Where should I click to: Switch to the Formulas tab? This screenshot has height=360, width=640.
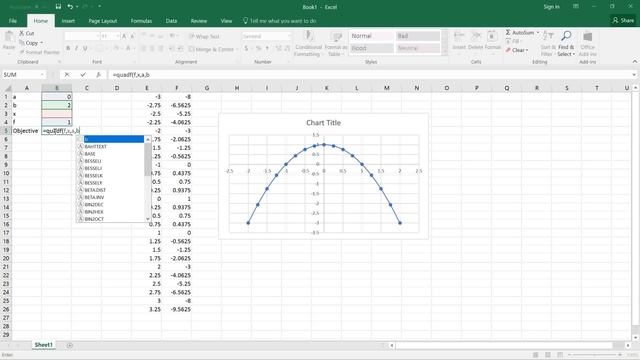click(x=141, y=21)
